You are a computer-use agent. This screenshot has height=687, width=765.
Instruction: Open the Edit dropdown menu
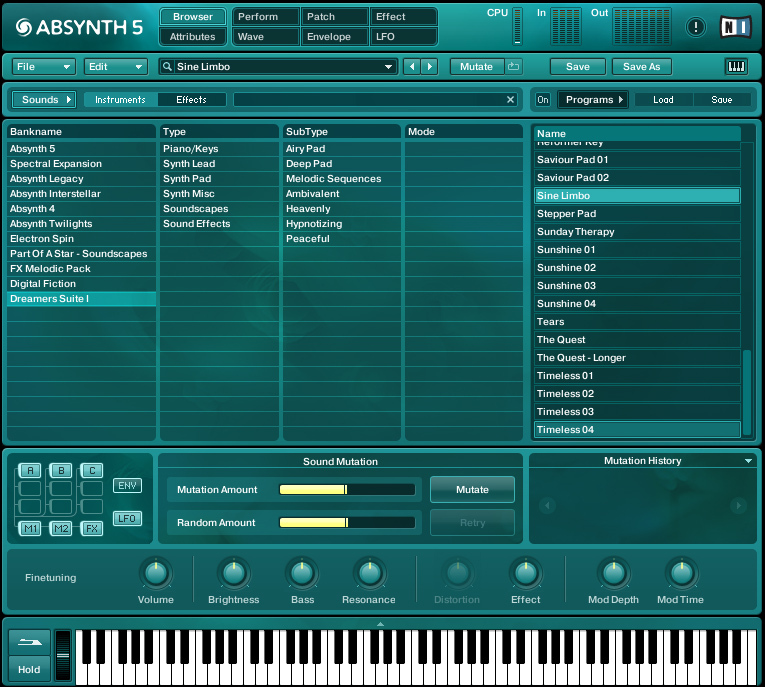(x=116, y=66)
